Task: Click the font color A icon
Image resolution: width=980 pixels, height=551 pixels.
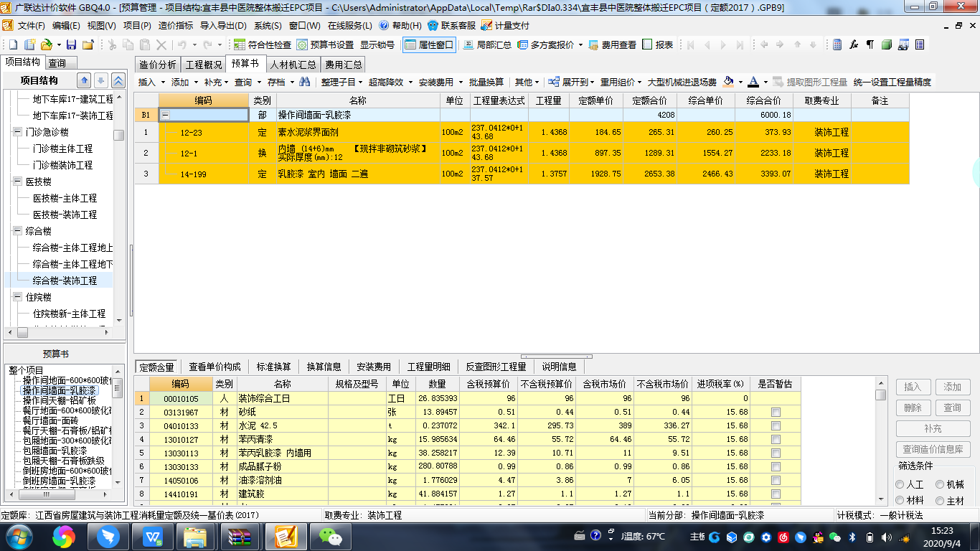Action: coord(753,82)
